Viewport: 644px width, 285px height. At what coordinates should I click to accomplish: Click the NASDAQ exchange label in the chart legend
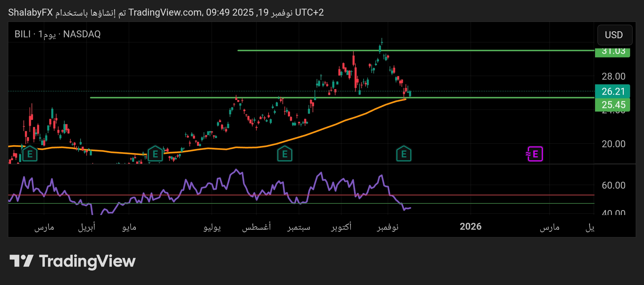82,34
